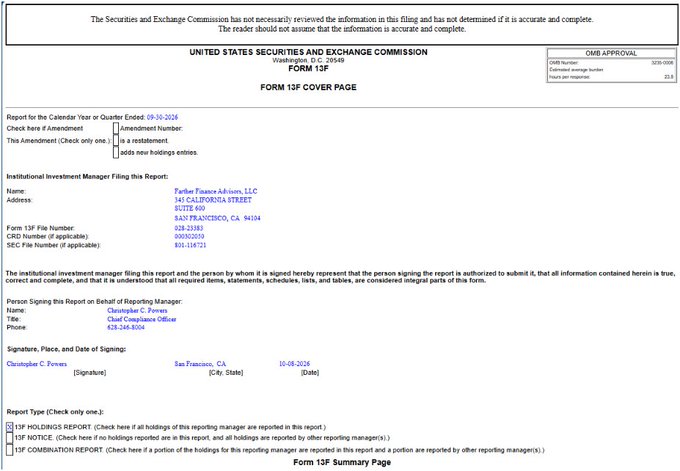Click the quarter ended date 09-30-2026
680x471 pixels.
[x=162, y=117]
